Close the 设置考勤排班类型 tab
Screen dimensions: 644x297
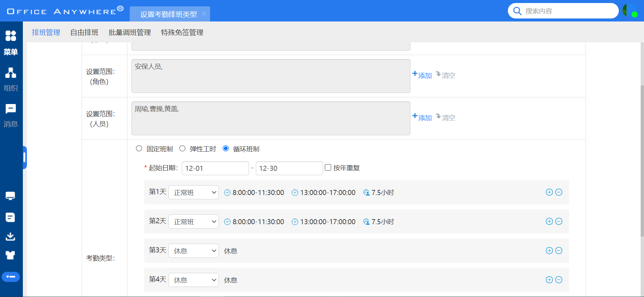[x=204, y=14]
